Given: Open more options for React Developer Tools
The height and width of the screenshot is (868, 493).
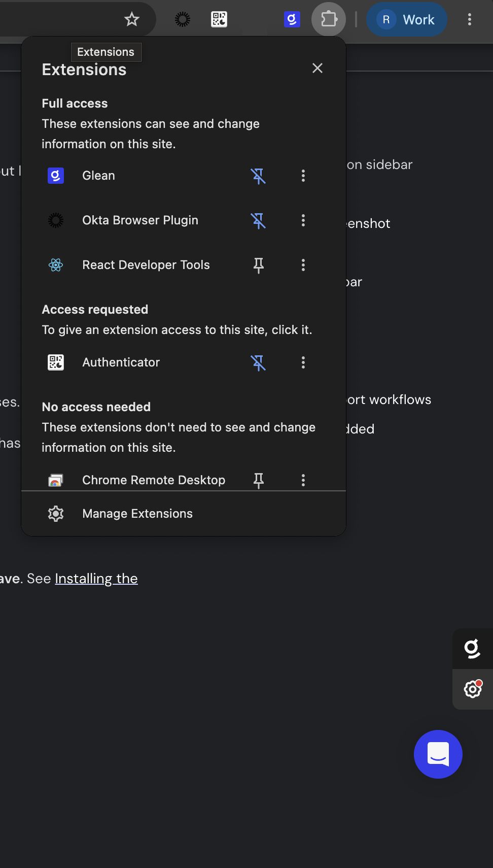Looking at the screenshot, I should pyautogui.click(x=303, y=265).
